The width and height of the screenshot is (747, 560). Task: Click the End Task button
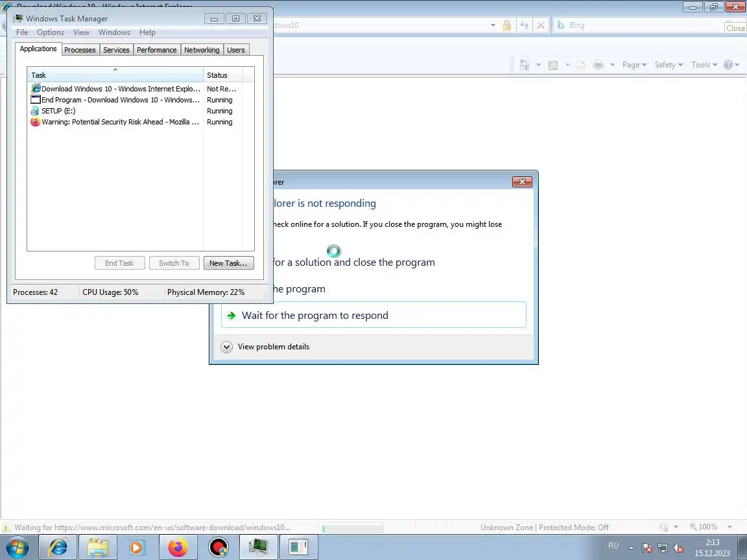[119, 263]
